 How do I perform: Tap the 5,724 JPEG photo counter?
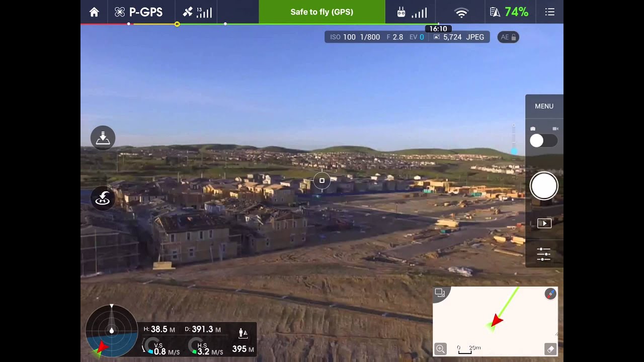(x=459, y=37)
